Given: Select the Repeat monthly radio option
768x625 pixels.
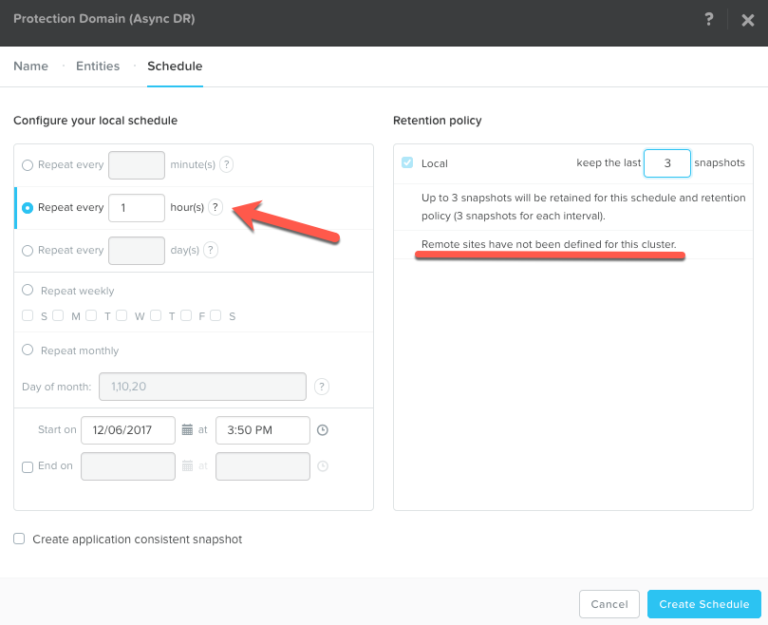Looking at the screenshot, I should (27, 350).
